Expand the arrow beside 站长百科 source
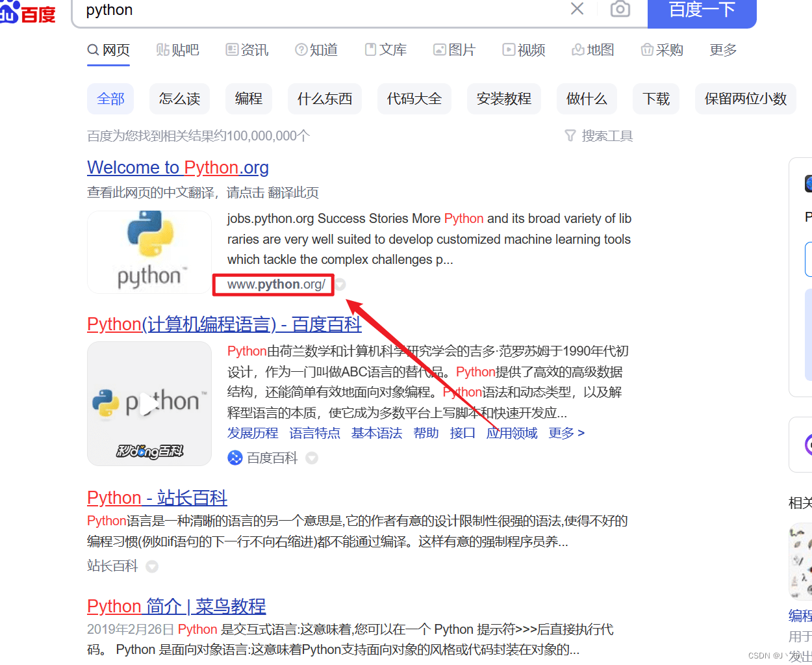The image size is (812, 665). (x=152, y=567)
